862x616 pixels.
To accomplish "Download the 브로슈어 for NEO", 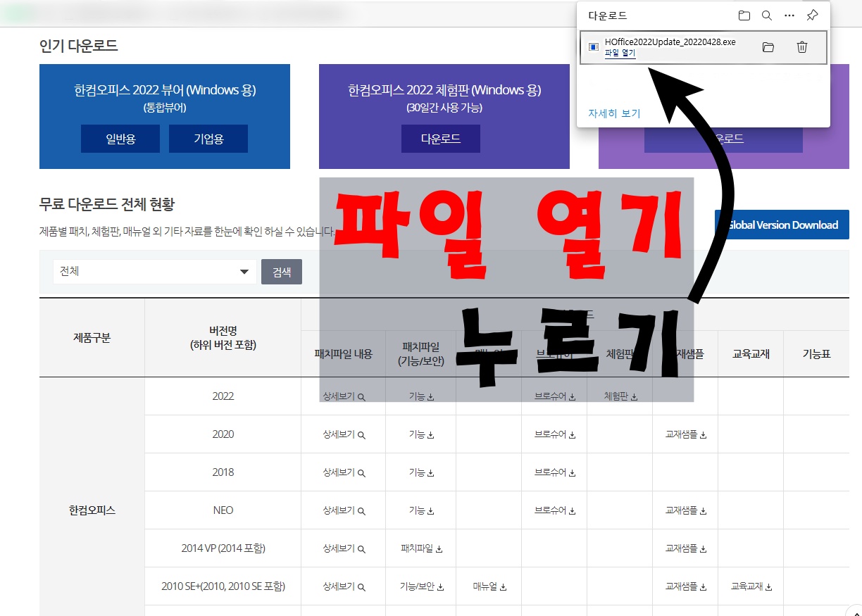I will (x=555, y=510).
